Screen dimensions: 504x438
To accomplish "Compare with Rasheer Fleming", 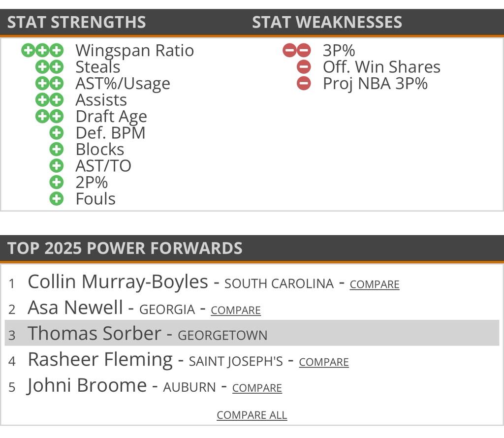I will [324, 362].
